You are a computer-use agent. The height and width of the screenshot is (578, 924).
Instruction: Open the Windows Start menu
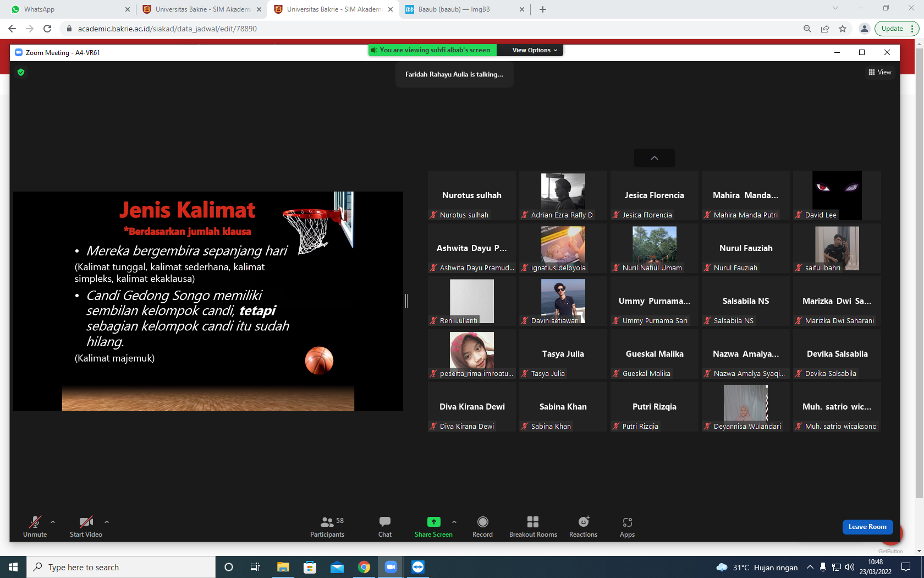click(x=13, y=567)
